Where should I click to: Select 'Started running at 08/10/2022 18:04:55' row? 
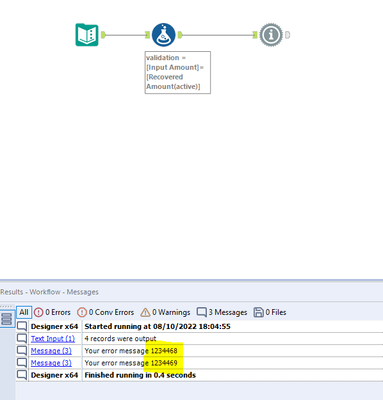(x=199, y=327)
